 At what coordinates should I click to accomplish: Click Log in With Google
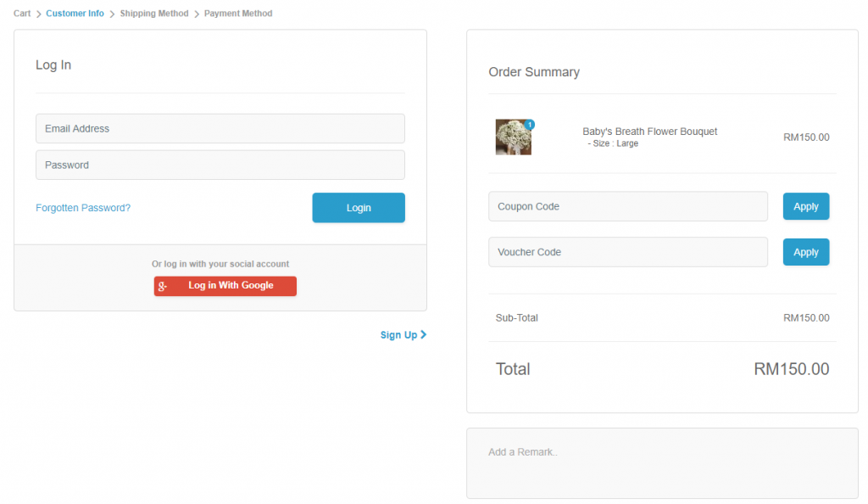coord(225,286)
